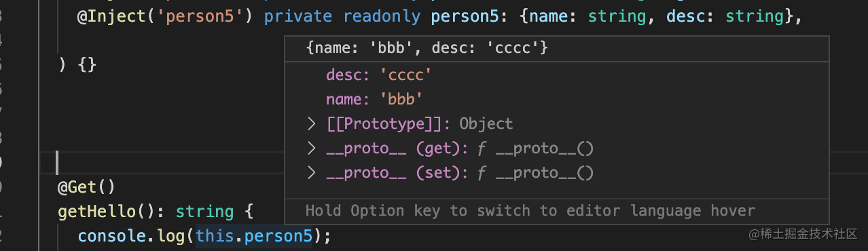Click the hover header {name: 'bbb', desc: 'cccc'}
868x251 pixels.
coord(427,48)
